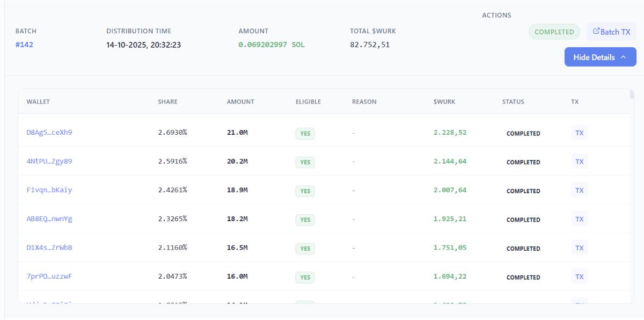This screenshot has width=644, height=320.
Task: View TX for wallet AB8EQ…nwnYg
Action: pos(579,219)
